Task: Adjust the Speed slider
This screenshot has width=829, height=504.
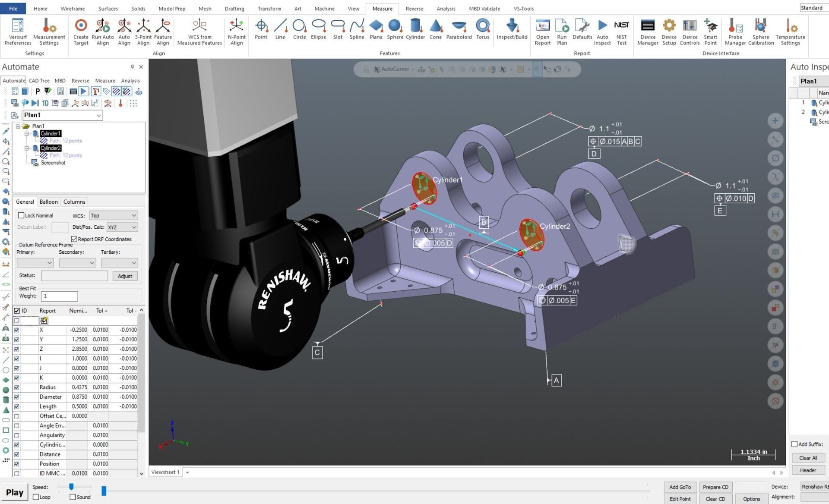Action: (71, 487)
